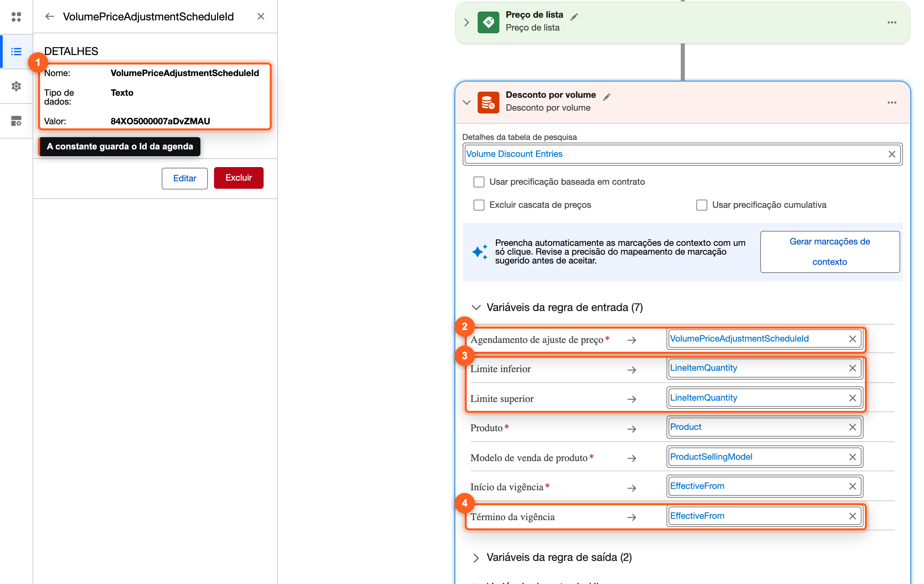Go back using the left arrow icon

(x=50, y=17)
